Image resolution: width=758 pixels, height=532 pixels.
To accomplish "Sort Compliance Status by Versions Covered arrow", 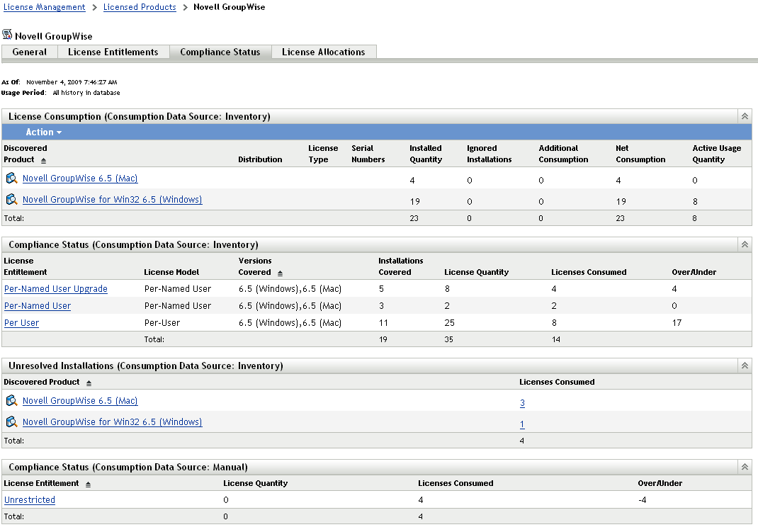I will pos(280,273).
